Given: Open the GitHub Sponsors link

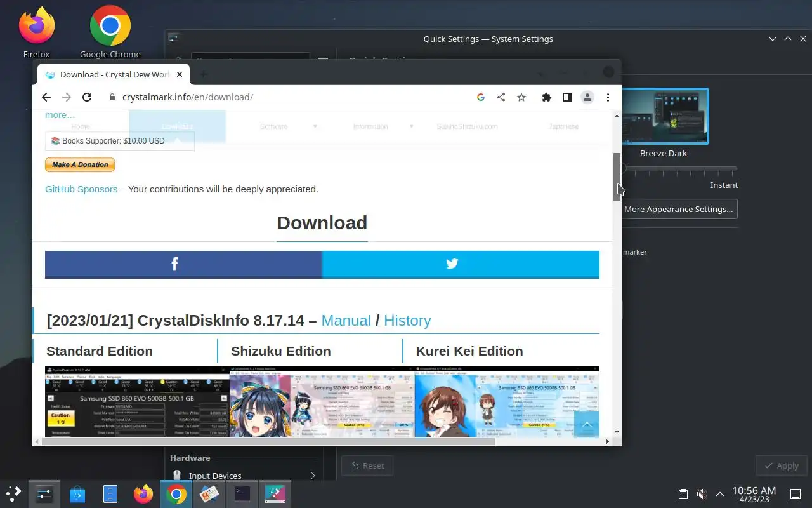Looking at the screenshot, I should 81,189.
